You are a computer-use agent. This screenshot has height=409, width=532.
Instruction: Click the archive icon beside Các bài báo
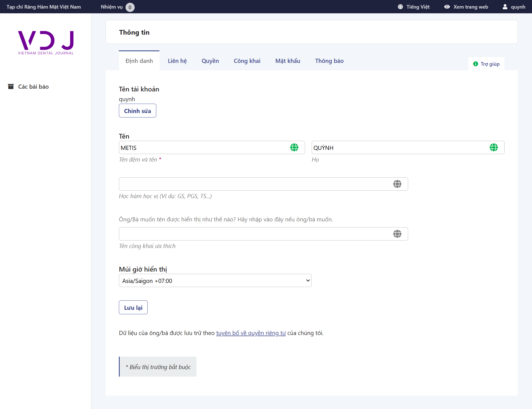(x=11, y=86)
